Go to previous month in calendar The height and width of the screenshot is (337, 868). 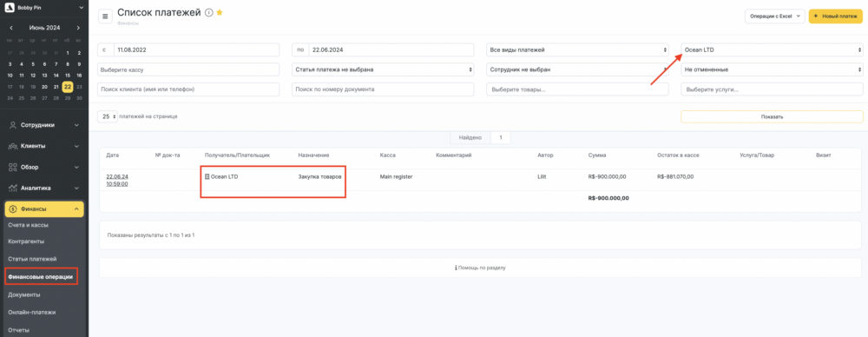point(11,28)
